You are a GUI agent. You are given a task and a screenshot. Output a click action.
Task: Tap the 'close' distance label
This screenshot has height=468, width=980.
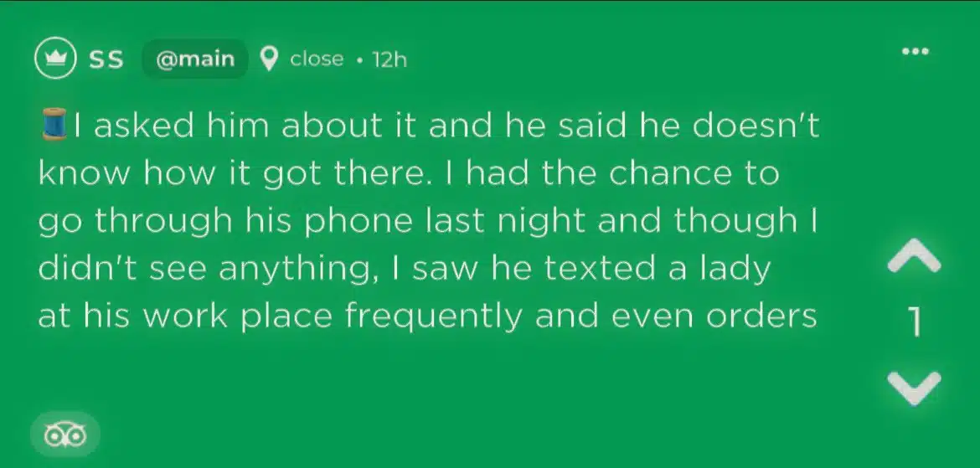pos(317,59)
